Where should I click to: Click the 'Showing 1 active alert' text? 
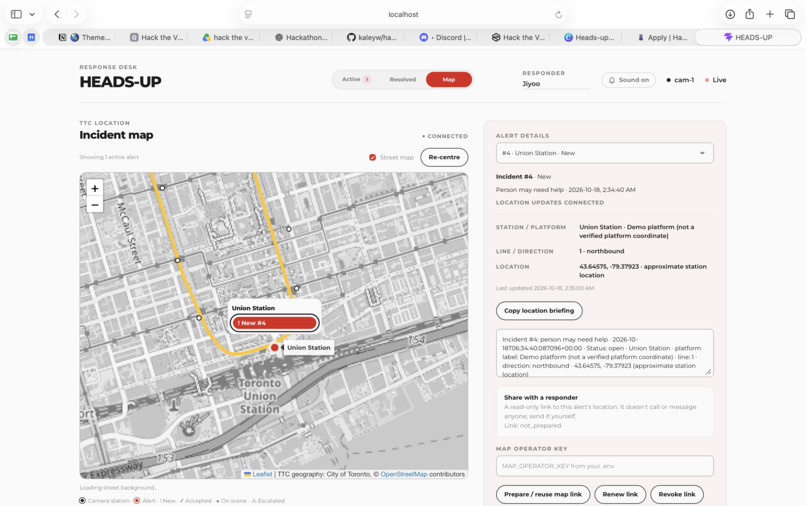coord(109,157)
